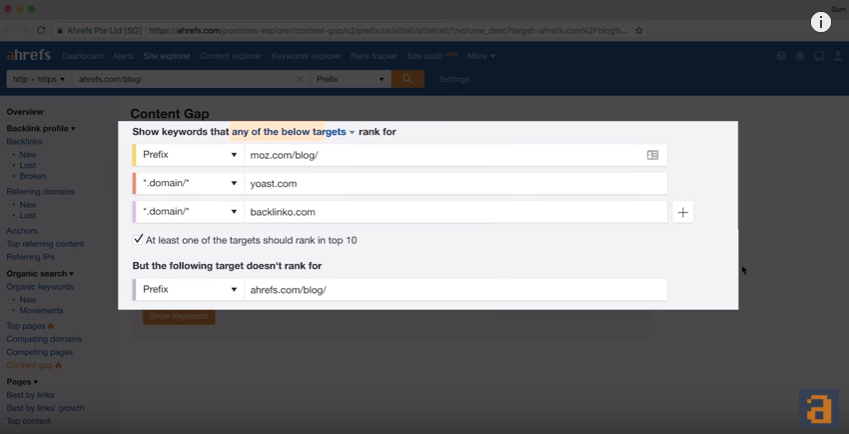The image size is (849, 434).
Task: Clear the ahrefs.com/blog/ search field
Action: pyautogui.click(x=299, y=79)
